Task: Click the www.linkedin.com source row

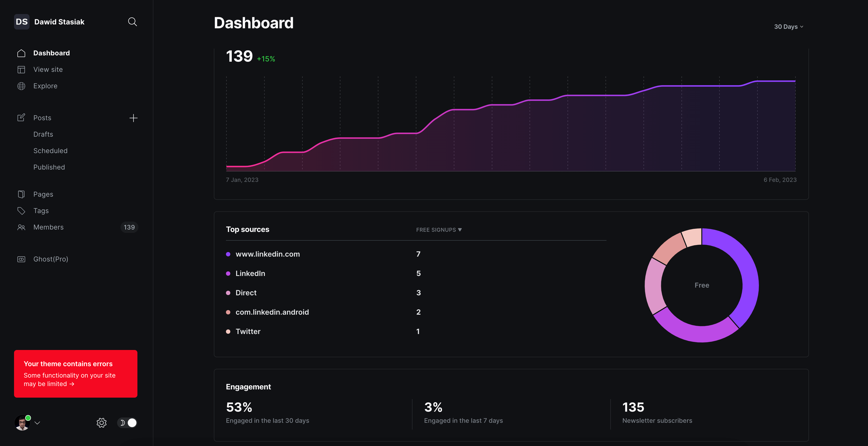Action: (416, 254)
